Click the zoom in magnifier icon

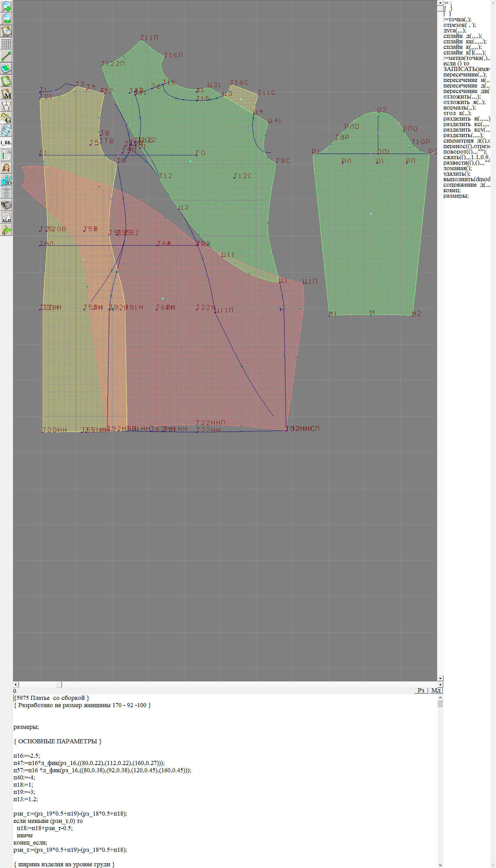[x=6, y=6]
